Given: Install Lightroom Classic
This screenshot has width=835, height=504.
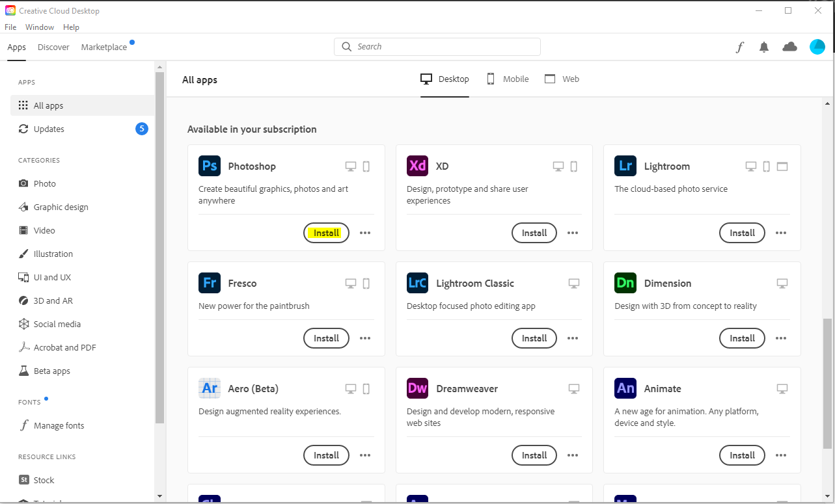Looking at the screenshot, I should (534, 338).
